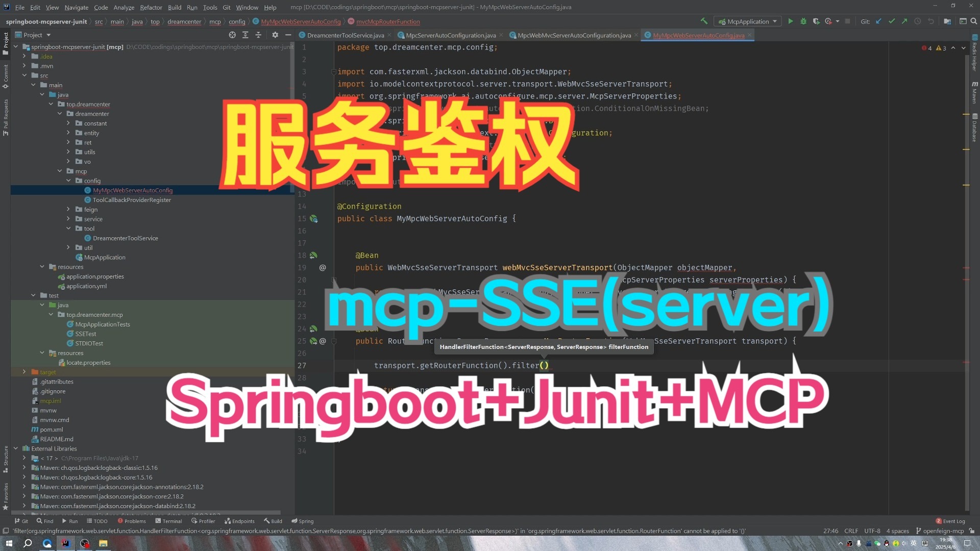Expand the feign package folder

point(68,209)
